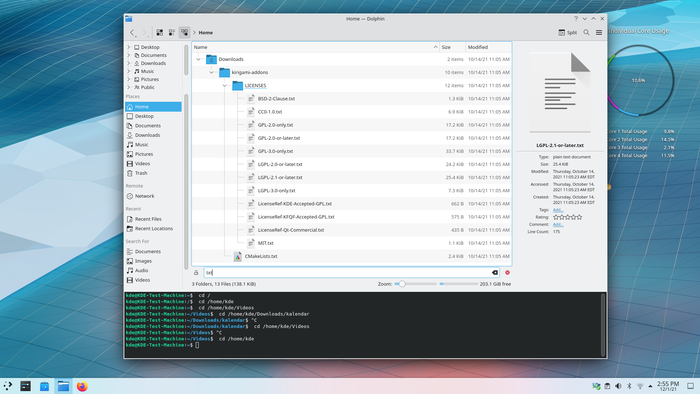Sort by the Modified column header
This screenshot has width=700, height=394.
pos(488,47)
